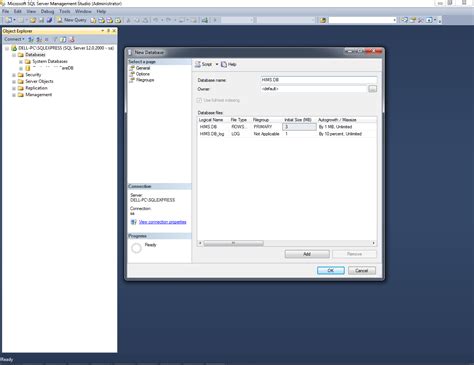The height and width of the screenshot is (365, 474).
Task: Toggle the Object Explorer auto-hide pin
Action: click(108, 31)
